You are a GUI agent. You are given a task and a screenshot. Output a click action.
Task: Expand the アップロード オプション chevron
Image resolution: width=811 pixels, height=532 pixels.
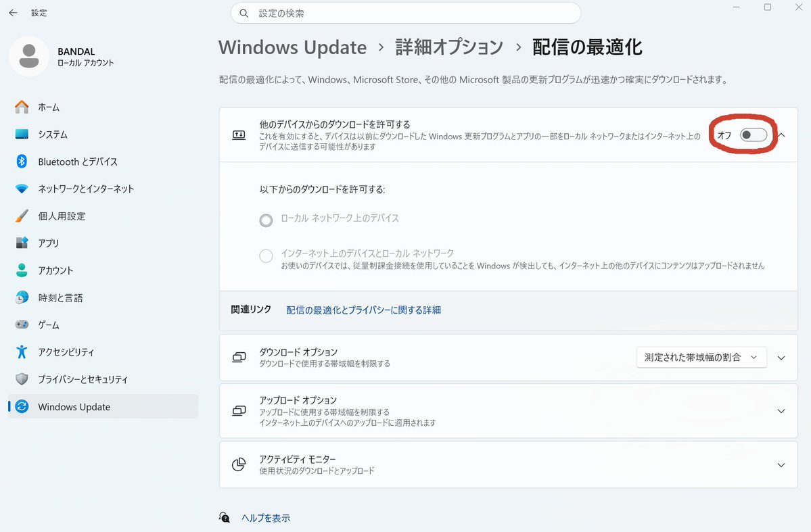click(781, 411)
